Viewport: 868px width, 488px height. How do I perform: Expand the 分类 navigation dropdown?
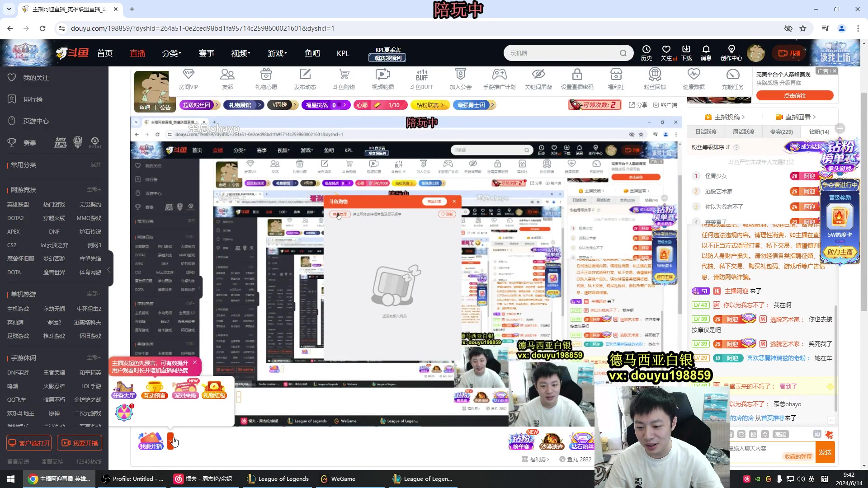click(x=171, y=53)
